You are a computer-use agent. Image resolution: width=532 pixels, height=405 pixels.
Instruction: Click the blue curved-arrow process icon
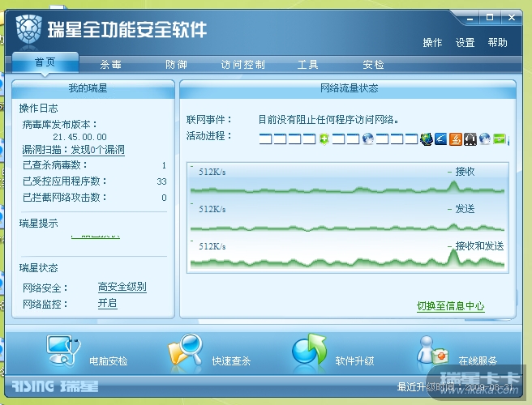pos(440,139)
